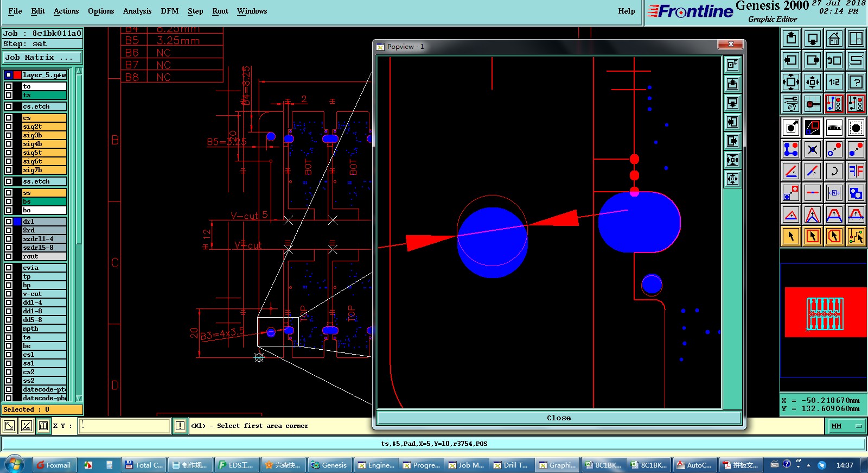This screenshot has width=868, height=473.
Task: Click the pan up view icon
Action: [x=791, y=39]
